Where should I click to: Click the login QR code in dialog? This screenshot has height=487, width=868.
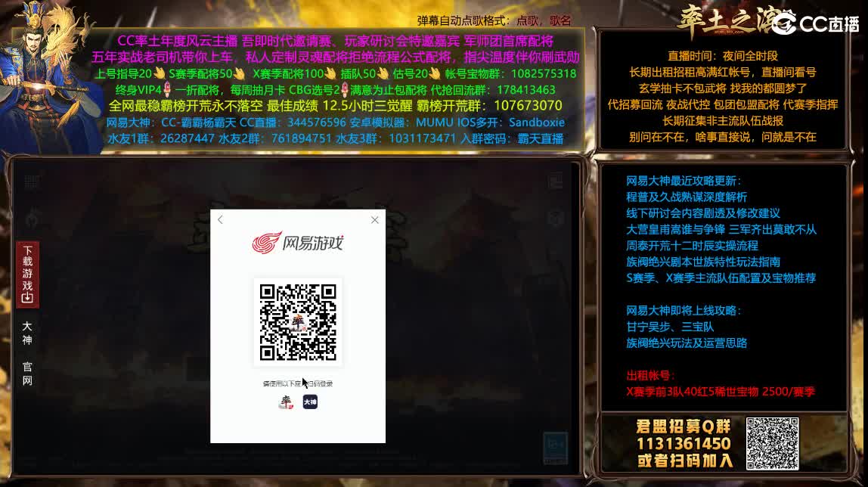(x=298, y=322)
